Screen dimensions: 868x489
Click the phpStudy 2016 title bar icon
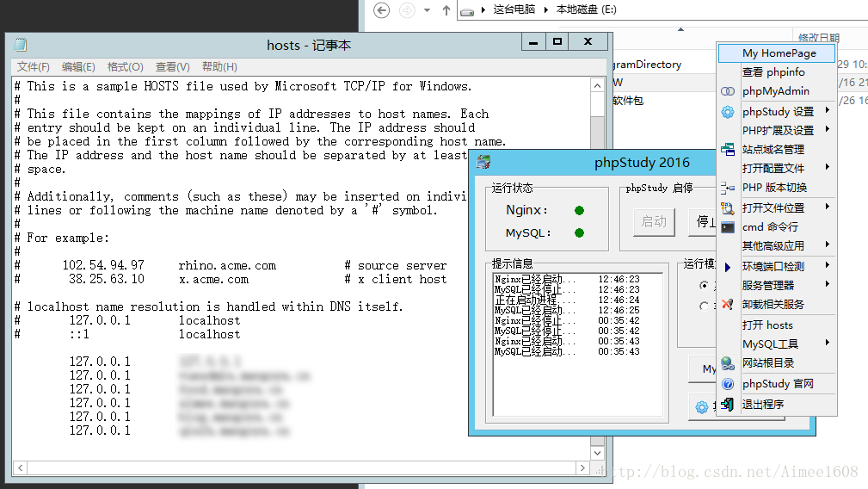[483, 162]
